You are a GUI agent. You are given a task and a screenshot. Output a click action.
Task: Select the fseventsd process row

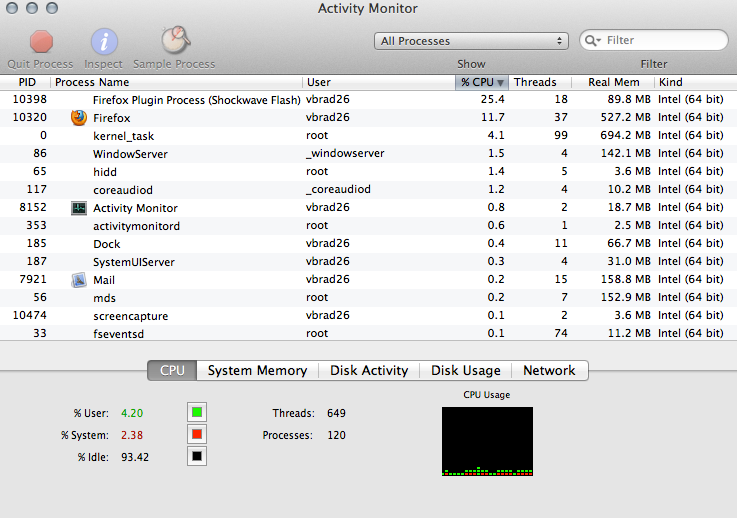coord(368,333)
